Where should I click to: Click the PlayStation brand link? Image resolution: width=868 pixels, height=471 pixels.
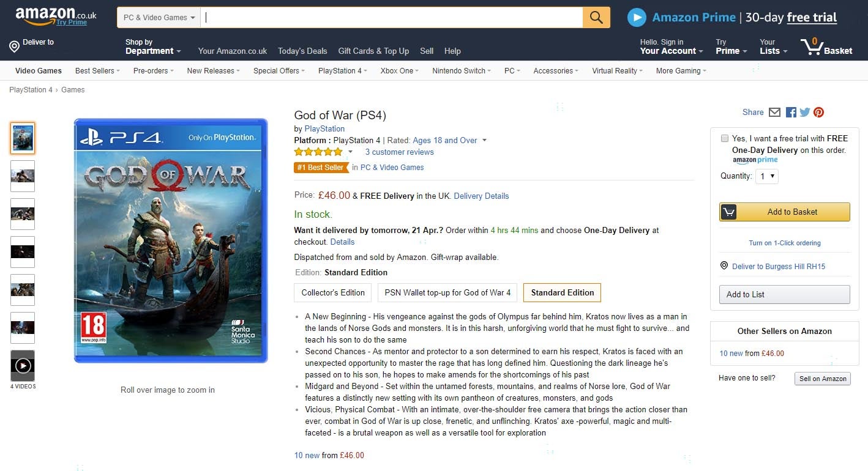(324, 129)
